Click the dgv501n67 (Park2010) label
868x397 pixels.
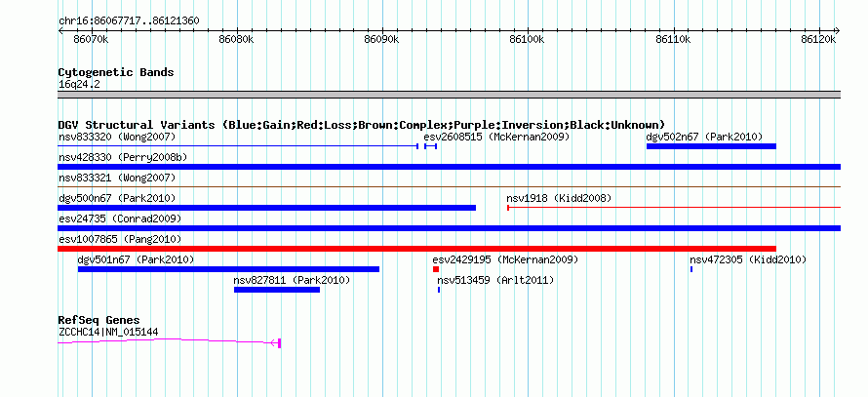coord(137,259)
